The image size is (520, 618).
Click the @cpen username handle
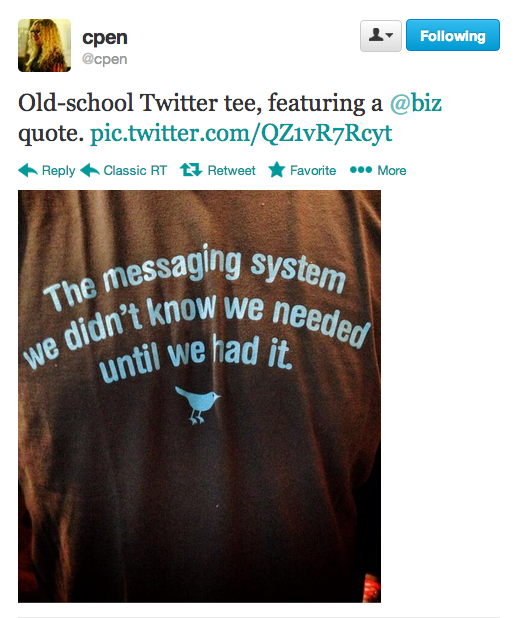point(104,59)
